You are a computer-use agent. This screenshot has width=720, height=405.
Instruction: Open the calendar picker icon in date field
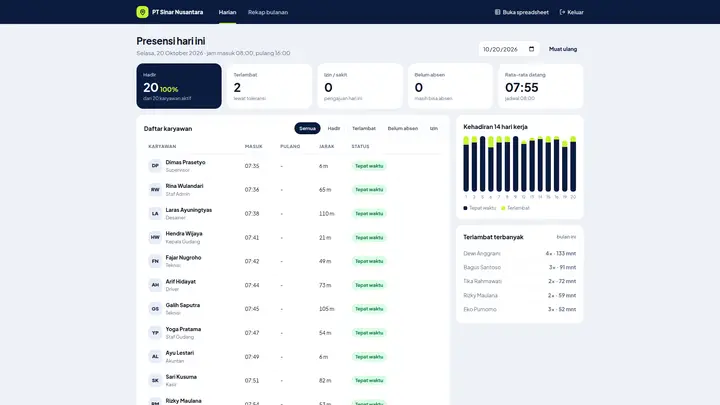531,49
